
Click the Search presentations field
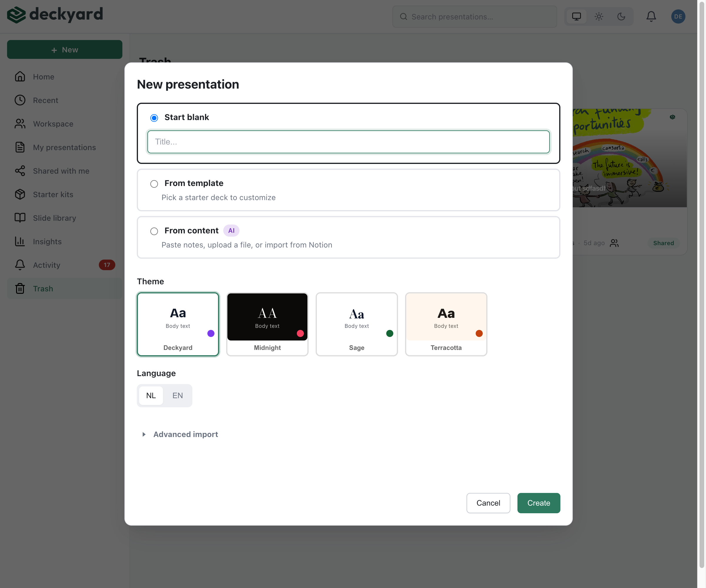tap(474, 16)
